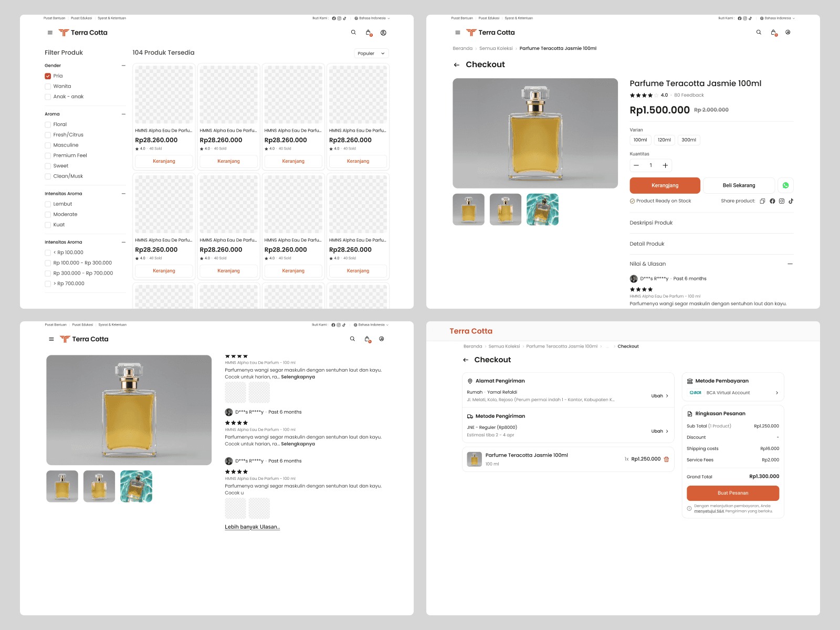Click the orange Kerangjang button

coord(665,185)
